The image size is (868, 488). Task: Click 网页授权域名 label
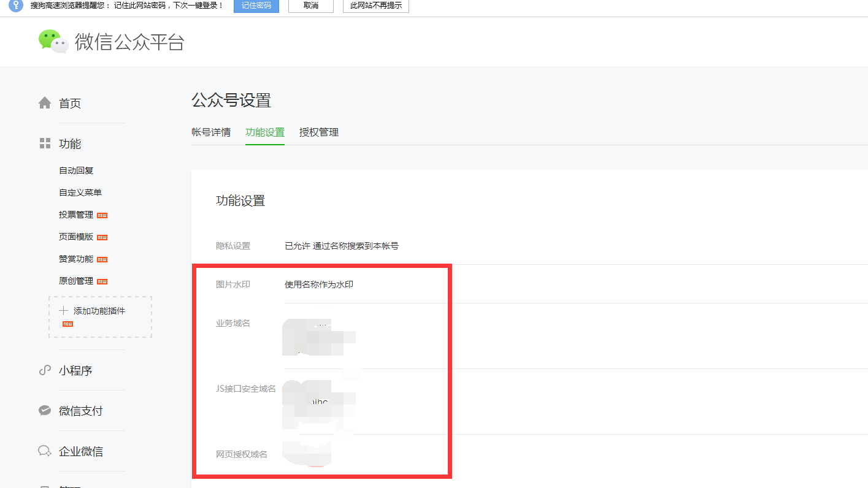click(x=242, y=454)
